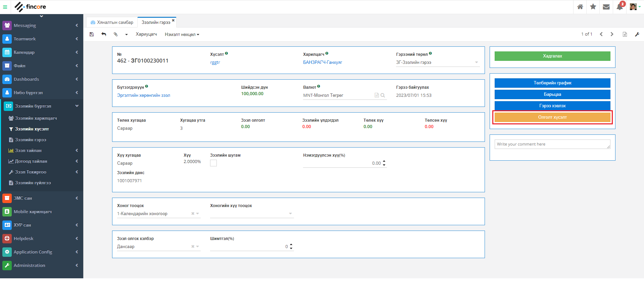Screen dimensions: 644x281
Task: Click the Валют field document icon
Action: coord(377,95)
